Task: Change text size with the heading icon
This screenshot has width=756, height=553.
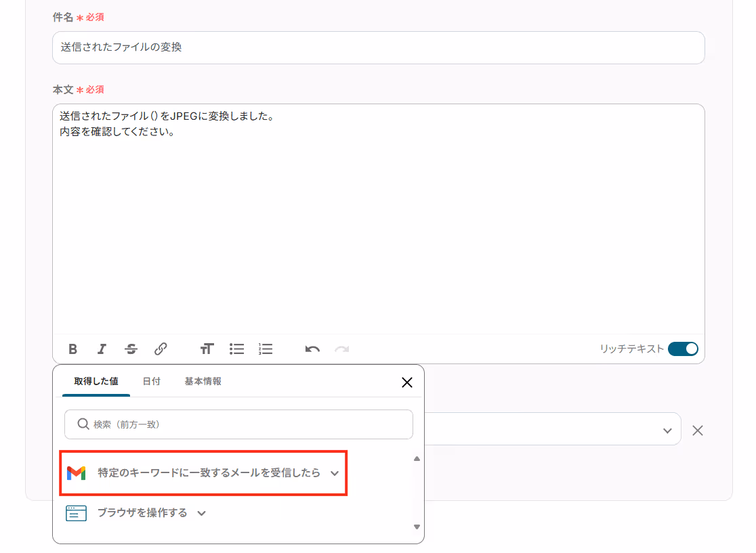Action: 207,349
